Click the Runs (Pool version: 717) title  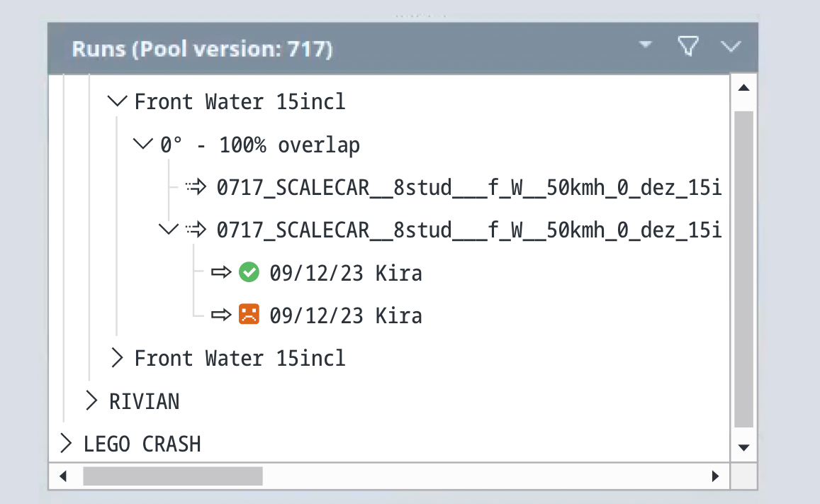tap(203, 49)
